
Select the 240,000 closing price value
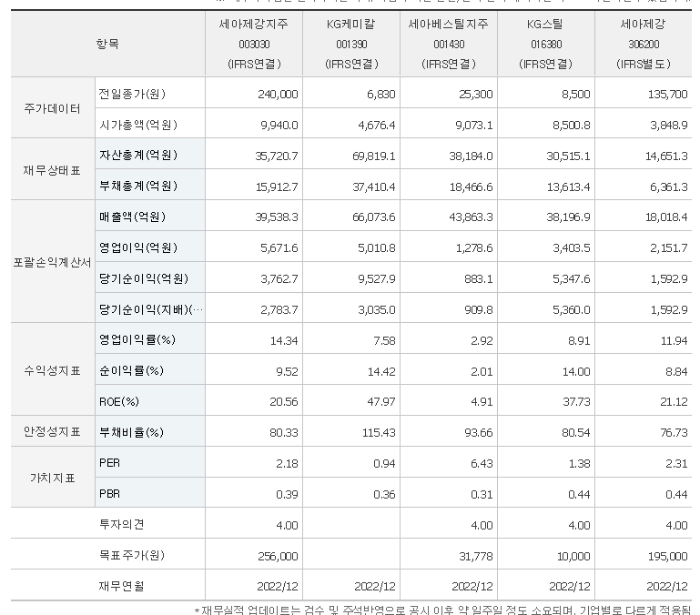[x=278, y=95]
